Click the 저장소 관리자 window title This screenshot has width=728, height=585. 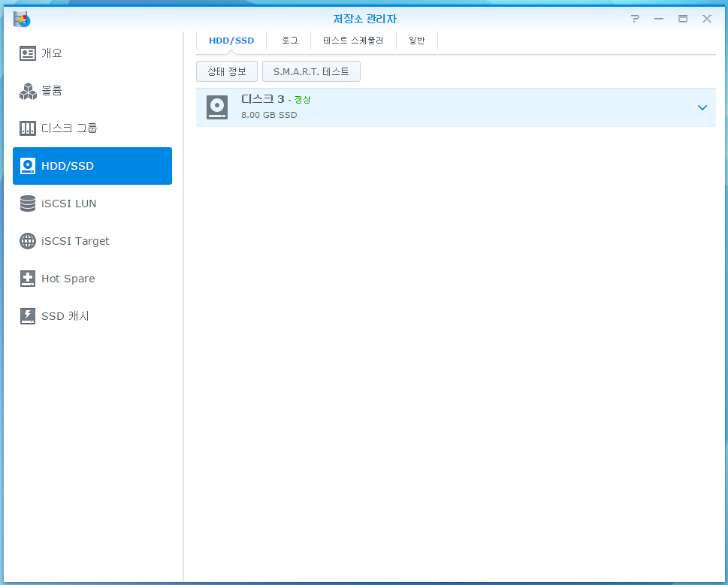point(364,19)
